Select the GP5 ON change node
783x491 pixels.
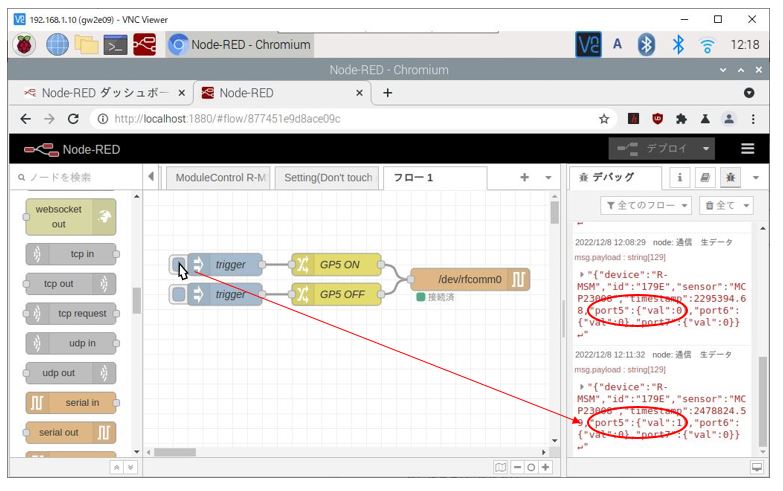337,265
